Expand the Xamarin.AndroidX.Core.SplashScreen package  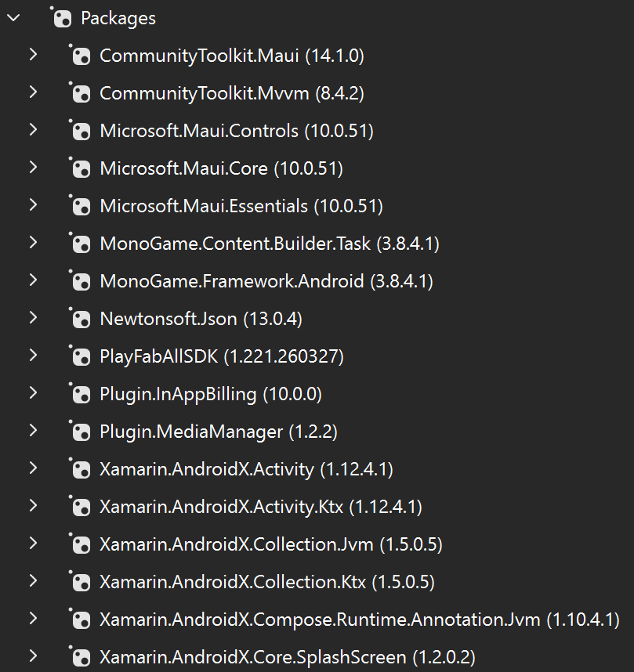34,657
